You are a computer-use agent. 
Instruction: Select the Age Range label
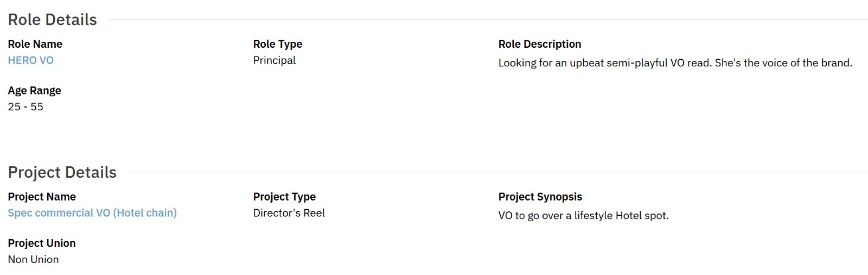point(34,91)
